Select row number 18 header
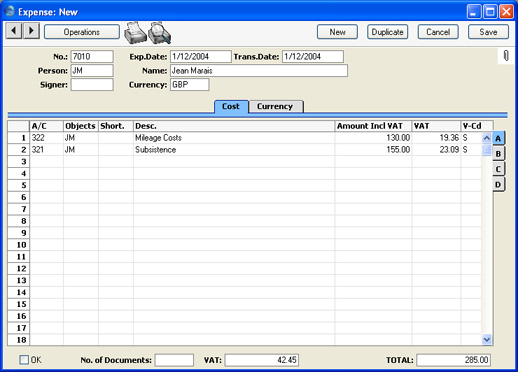 tap(19, 340)
